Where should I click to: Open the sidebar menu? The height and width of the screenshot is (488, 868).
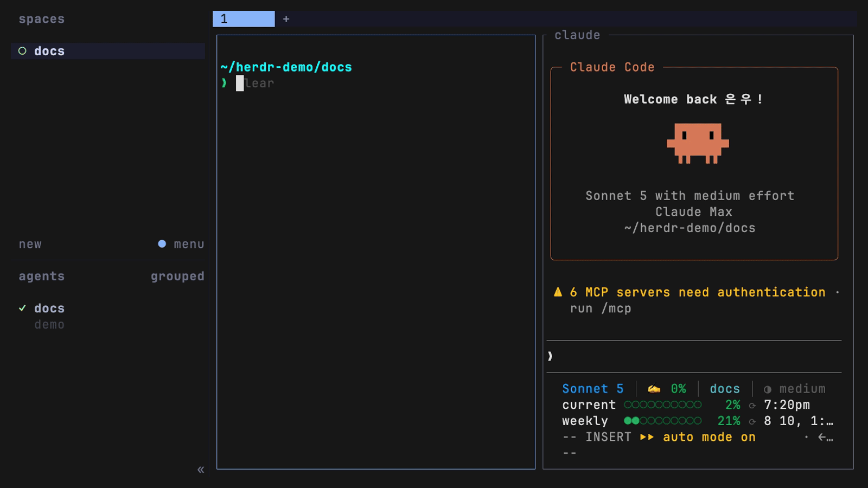tap(189, 245)
